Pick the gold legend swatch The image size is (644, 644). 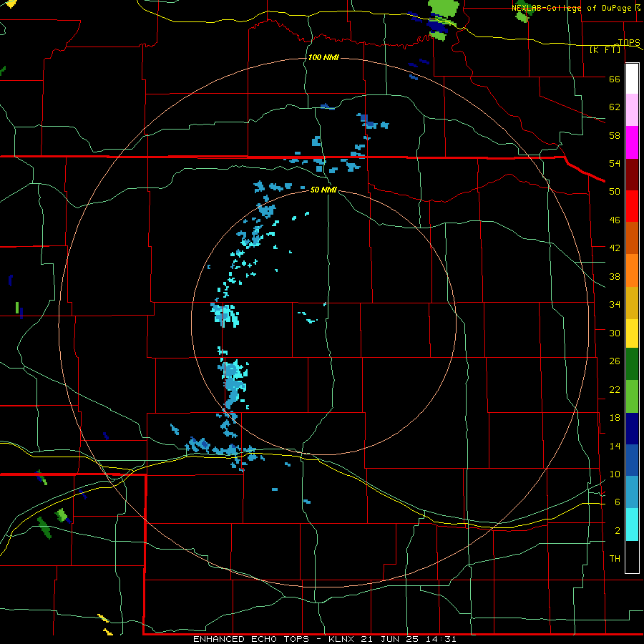coord(632,303)
